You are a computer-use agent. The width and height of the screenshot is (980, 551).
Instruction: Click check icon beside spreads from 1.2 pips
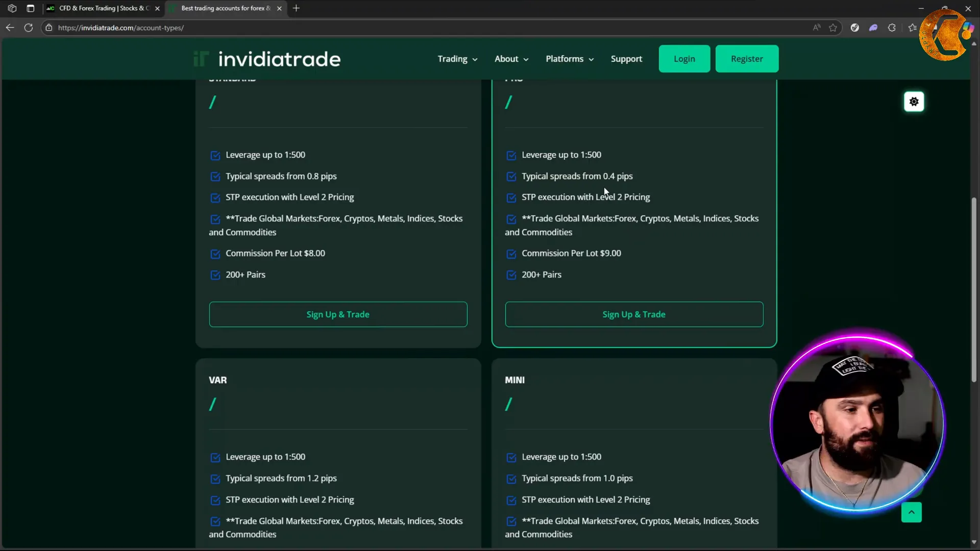point(215,479)
